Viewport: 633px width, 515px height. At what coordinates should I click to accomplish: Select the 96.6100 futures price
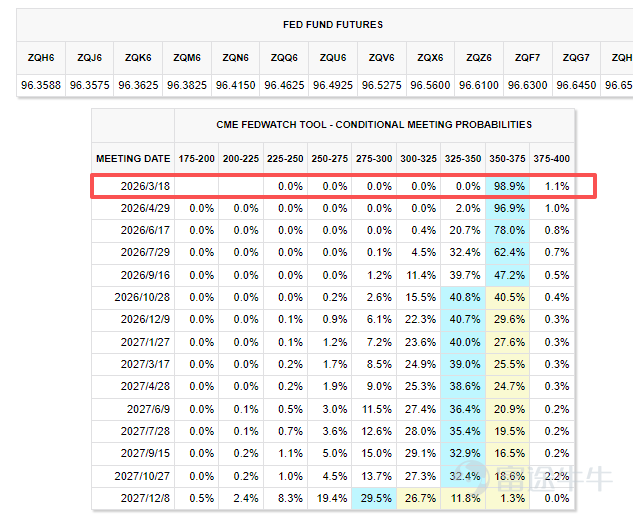479,85
